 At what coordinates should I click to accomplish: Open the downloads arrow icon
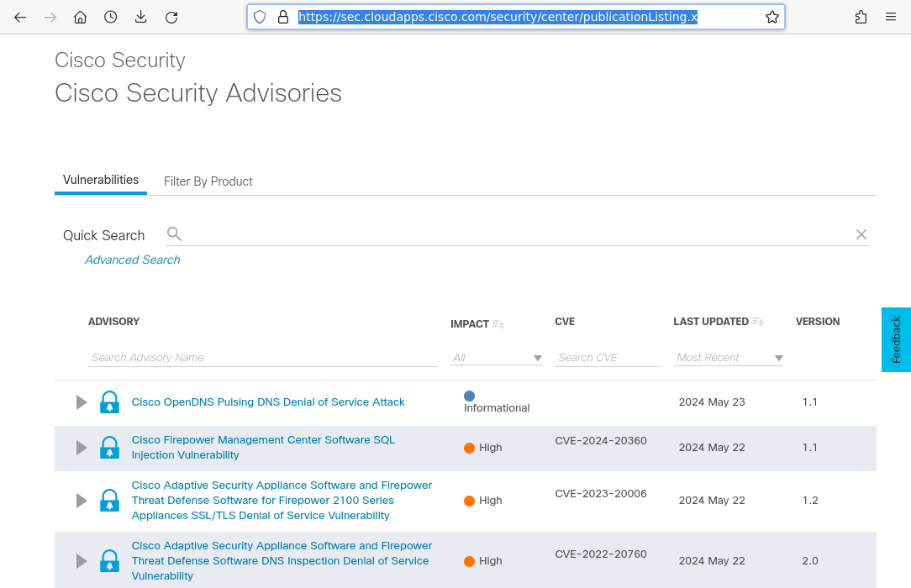click(140, 17)
